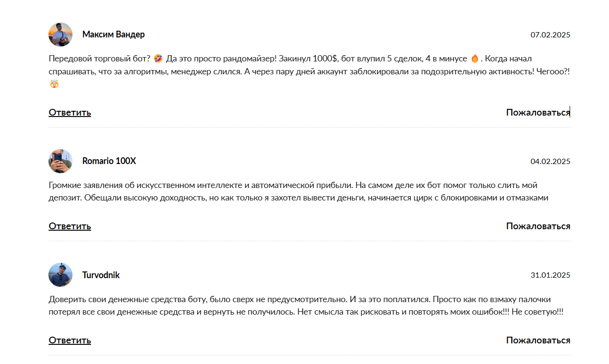Click the date 07.02.2025
Viewport: 609px width, 364px height.
tap(550, 35)
